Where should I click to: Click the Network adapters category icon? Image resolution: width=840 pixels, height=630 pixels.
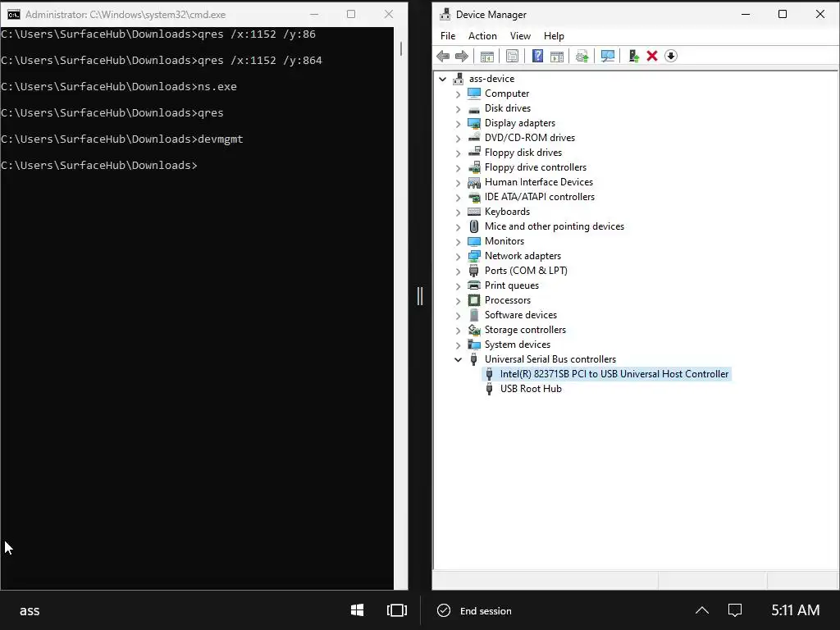click(474, 256)
